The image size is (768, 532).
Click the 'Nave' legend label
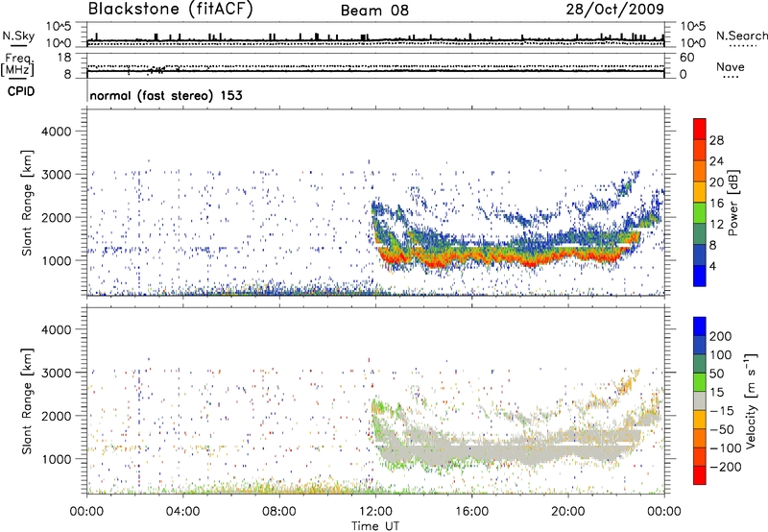(731, 67)
